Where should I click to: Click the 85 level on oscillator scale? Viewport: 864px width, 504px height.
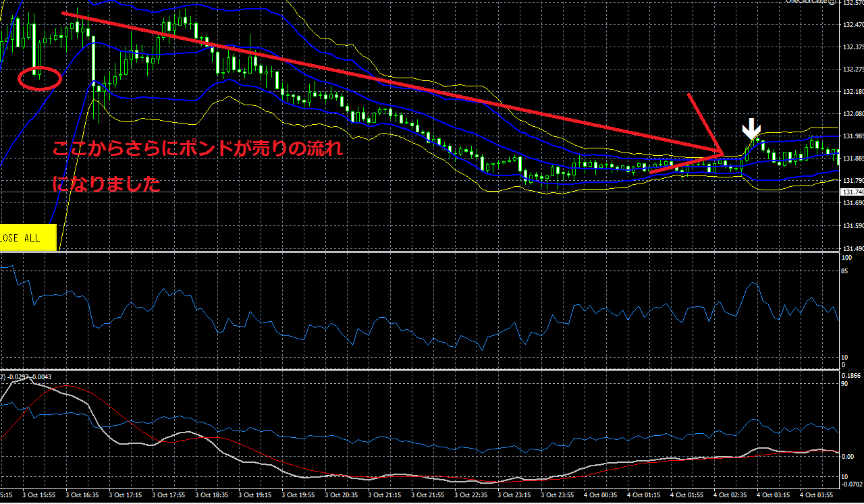click(845, 272)
